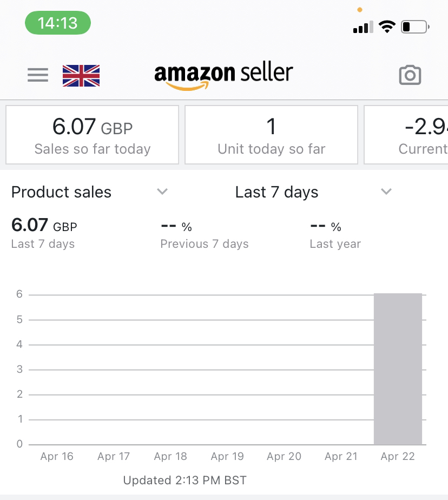Tap the 6.07 GBP seven-day total
This screenshot has width=448, height=500.
pyautogui.click(x=44, y=226)
